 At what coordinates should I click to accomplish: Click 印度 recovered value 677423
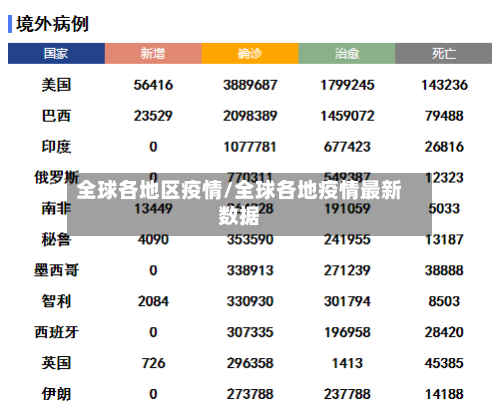pos(347,147)
